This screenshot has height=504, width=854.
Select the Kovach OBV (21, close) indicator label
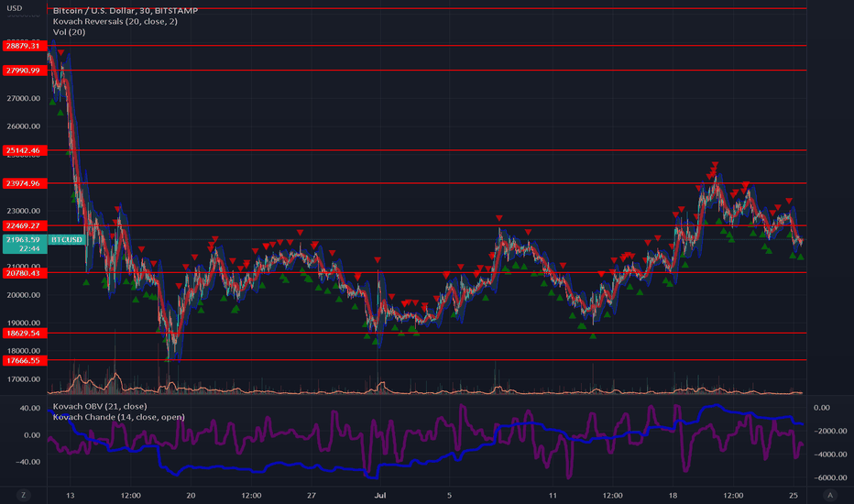tap(100, 406)
